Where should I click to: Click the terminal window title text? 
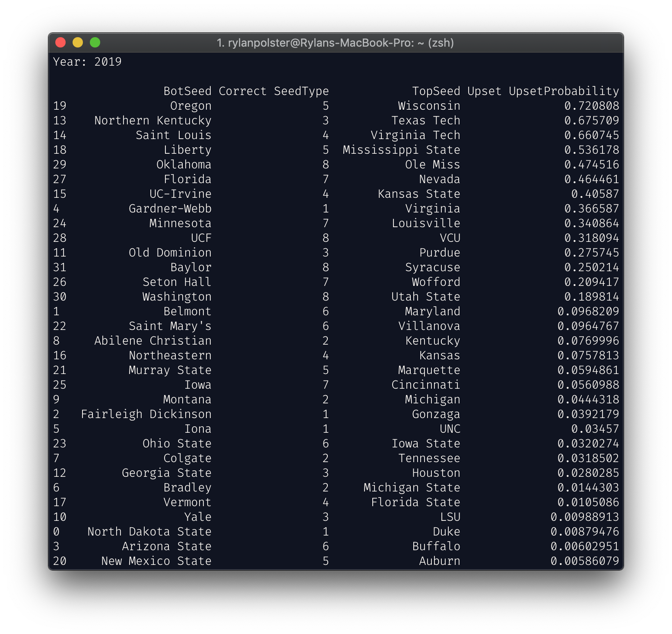[335, 43]
